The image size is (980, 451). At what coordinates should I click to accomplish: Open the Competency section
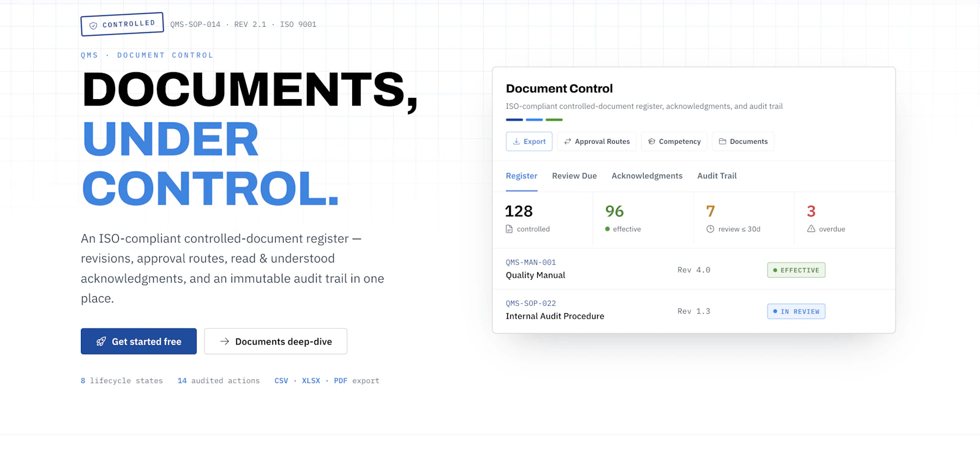674,141
